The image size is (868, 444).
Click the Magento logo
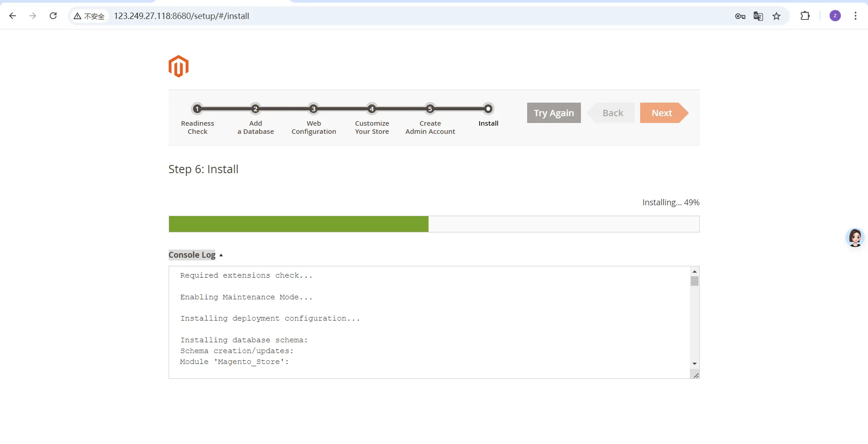pyautogui.click(x=179, y=66)
